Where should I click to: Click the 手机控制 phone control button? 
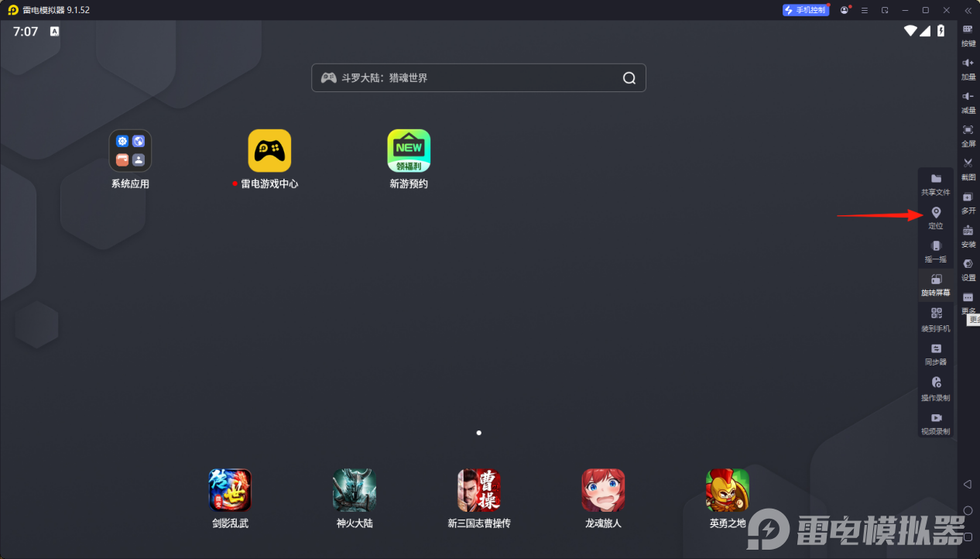pos(806,9)
